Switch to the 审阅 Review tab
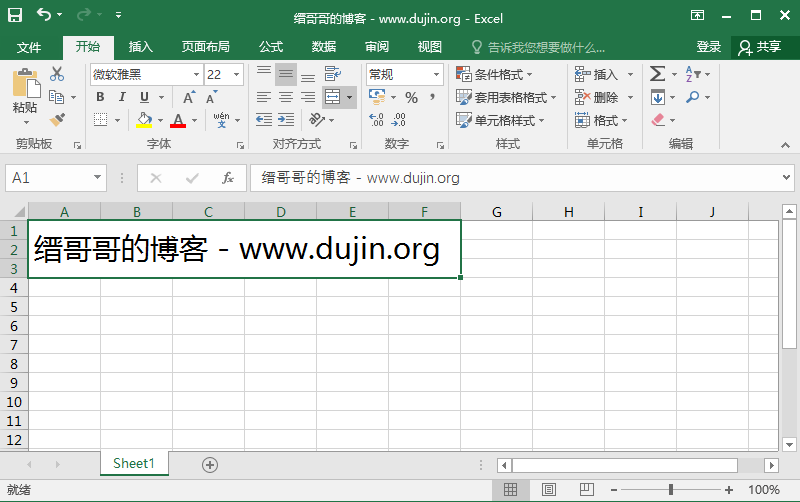800x502 pixels. [377, 47]
